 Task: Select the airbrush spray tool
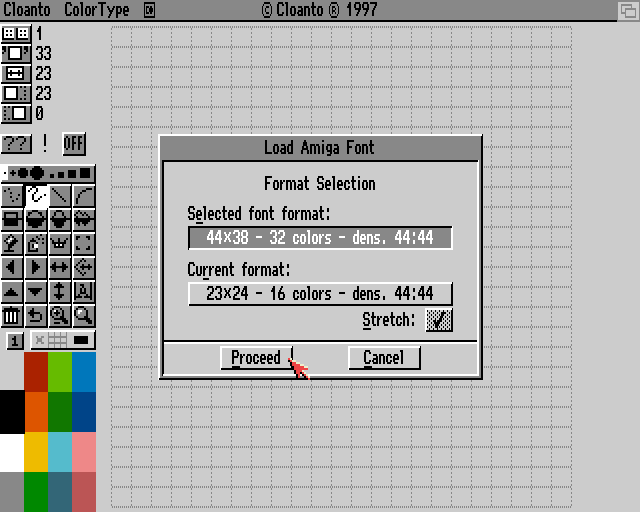click(36, 244)
